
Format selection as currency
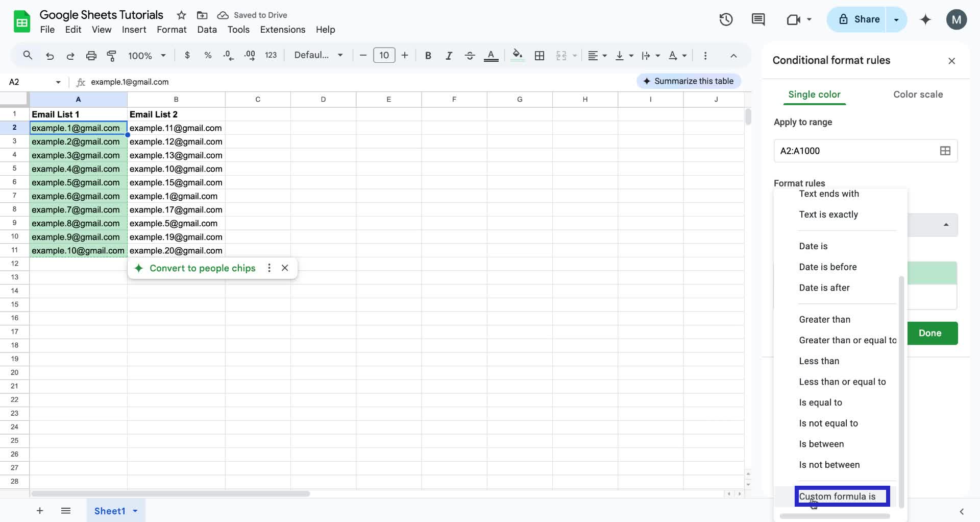[187, 55]
